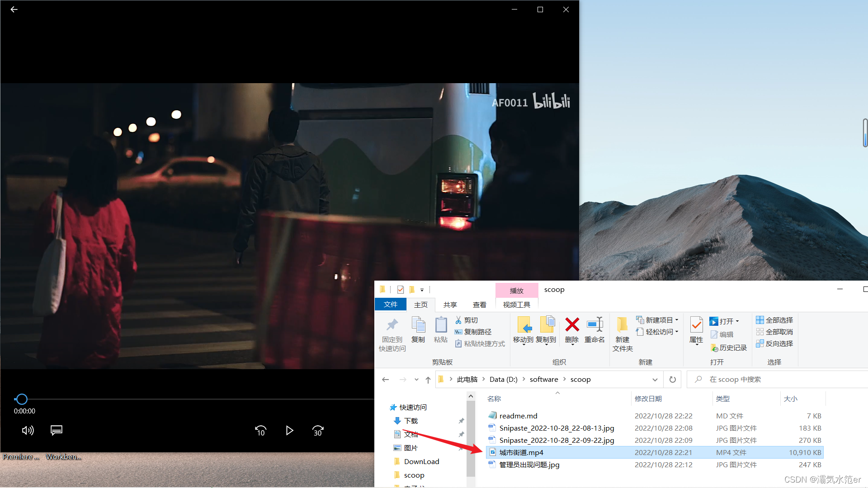Click the Copy (复制) ribbon button
The width and height of the screenshot is (868, 488).
[x=418, y=330]
